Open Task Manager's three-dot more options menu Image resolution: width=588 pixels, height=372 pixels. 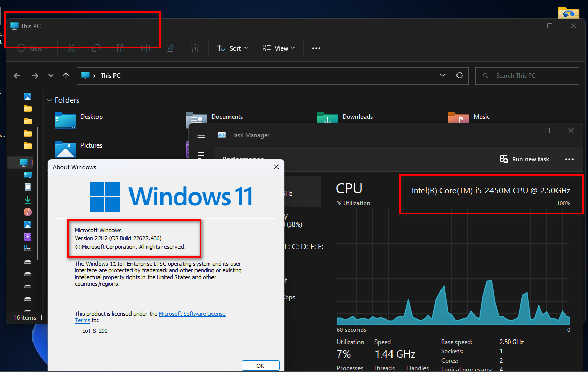tap(569, 159)
